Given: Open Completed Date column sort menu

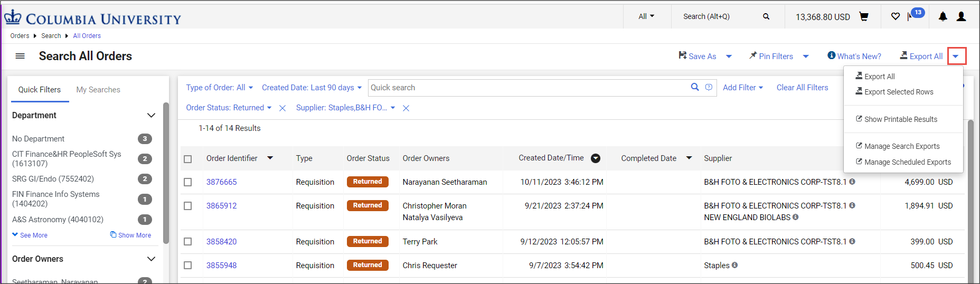Looking at the screenshot, I should pos(689,158).
